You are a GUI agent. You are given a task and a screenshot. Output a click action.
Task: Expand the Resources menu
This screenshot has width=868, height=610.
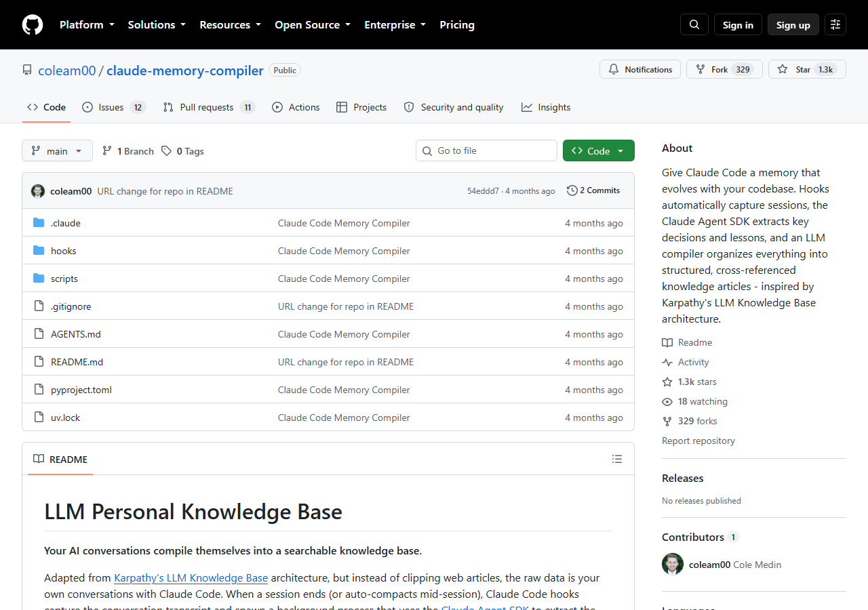230,24
